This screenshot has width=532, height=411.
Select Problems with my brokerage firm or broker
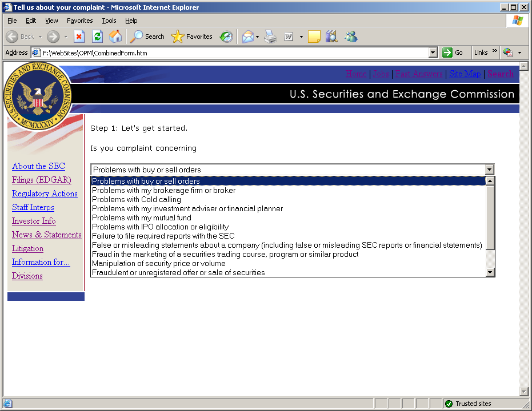289,191
